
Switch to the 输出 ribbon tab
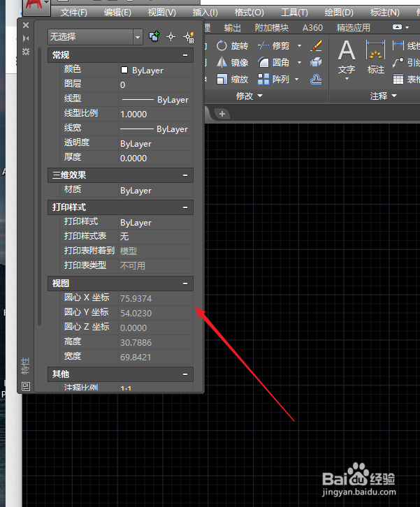pyautogui.click(x=232, y=28)
